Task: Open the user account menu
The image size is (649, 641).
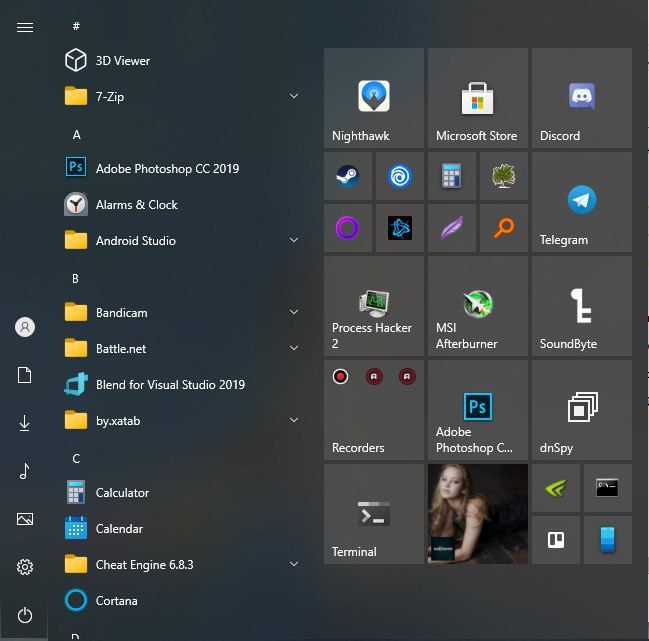Action: tap(25, 327)
